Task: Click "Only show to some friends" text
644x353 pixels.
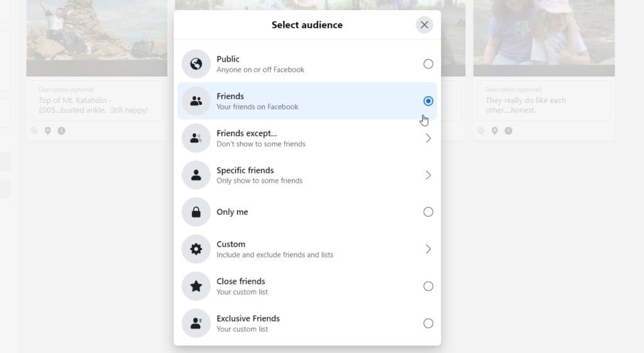Action: tap(260, 181)
